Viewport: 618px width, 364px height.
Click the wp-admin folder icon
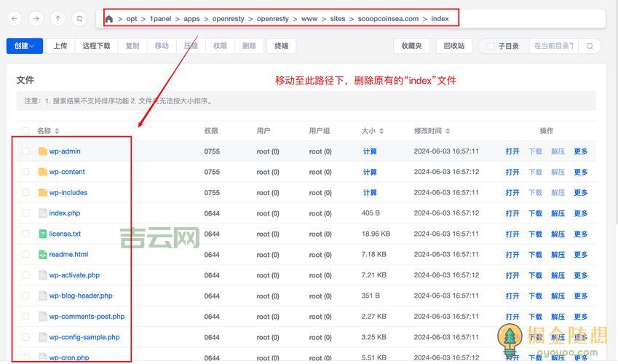click(x=42, y=151)
